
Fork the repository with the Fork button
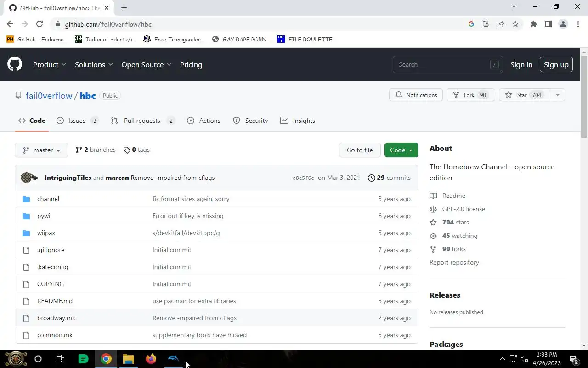(x=470, y=95)
